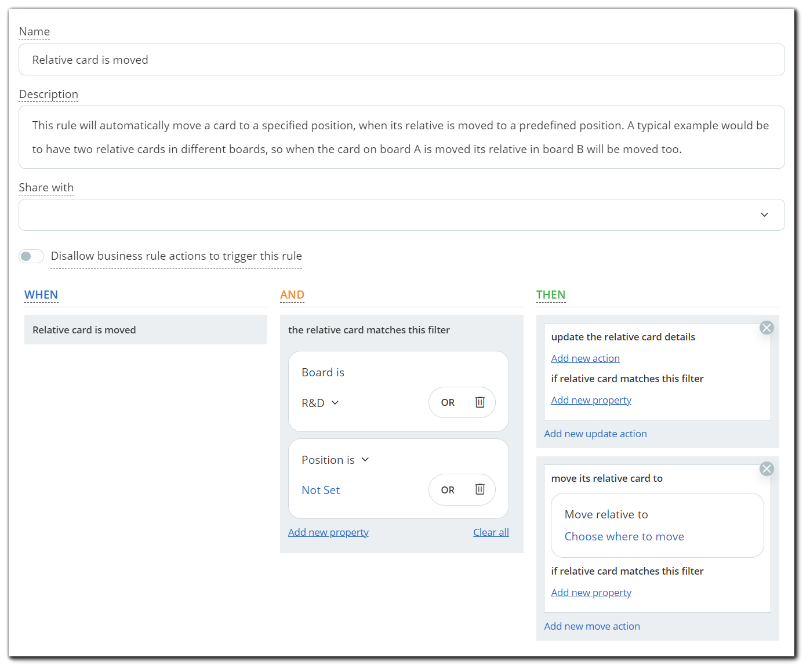The width and height of the screenshot is (810, 672).
Task: Open the "Share with" dropdown
Action: point(764,215)
